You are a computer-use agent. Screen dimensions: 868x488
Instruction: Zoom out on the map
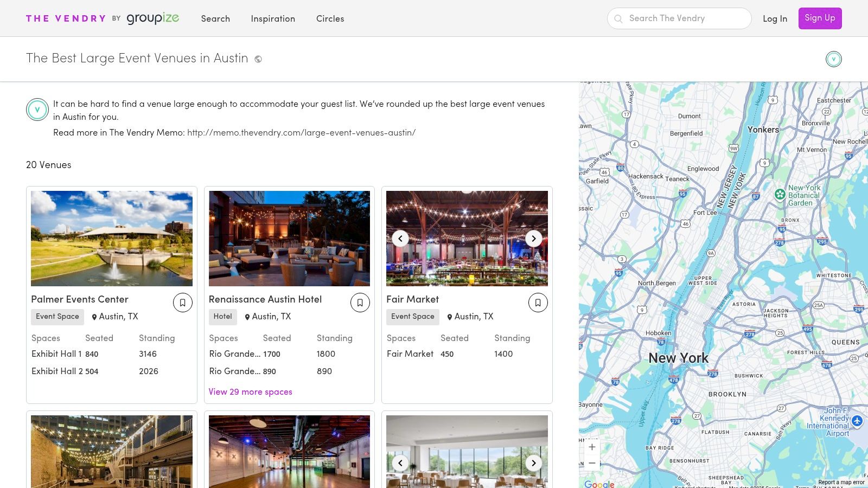(x=592, y=463)
